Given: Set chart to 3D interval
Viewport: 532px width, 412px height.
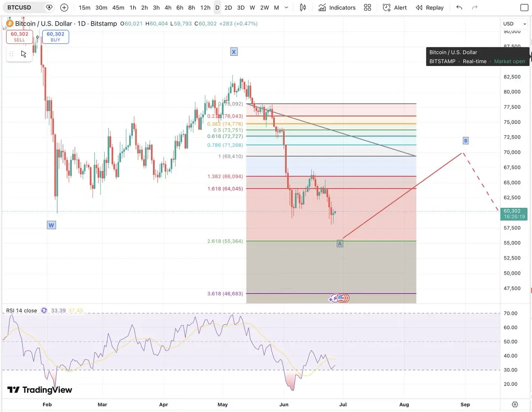Looking at the screenshot, I should pyautogui.click(x=241, y=8).
